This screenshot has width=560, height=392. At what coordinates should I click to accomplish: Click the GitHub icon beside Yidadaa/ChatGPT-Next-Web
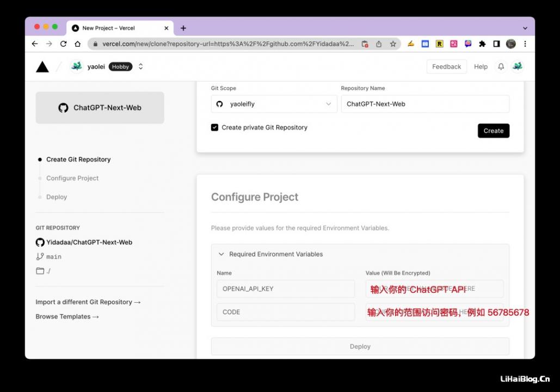(40, 242)
